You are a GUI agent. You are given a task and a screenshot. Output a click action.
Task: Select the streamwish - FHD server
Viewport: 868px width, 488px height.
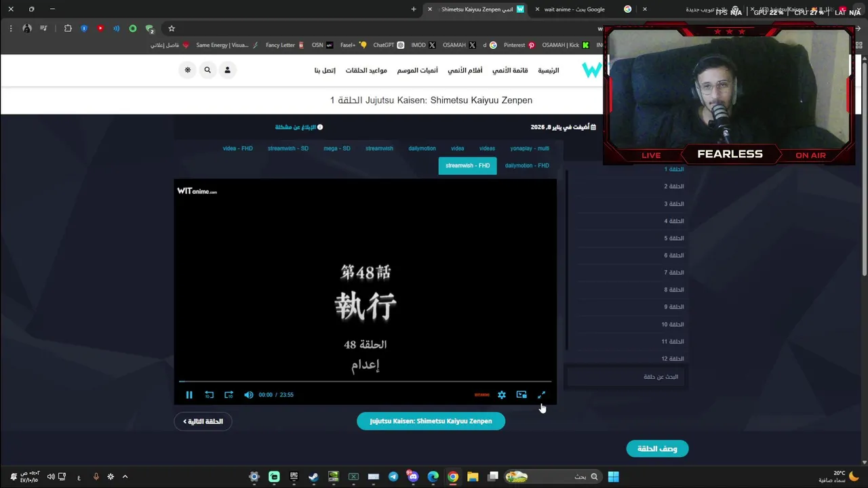[467, 165]
